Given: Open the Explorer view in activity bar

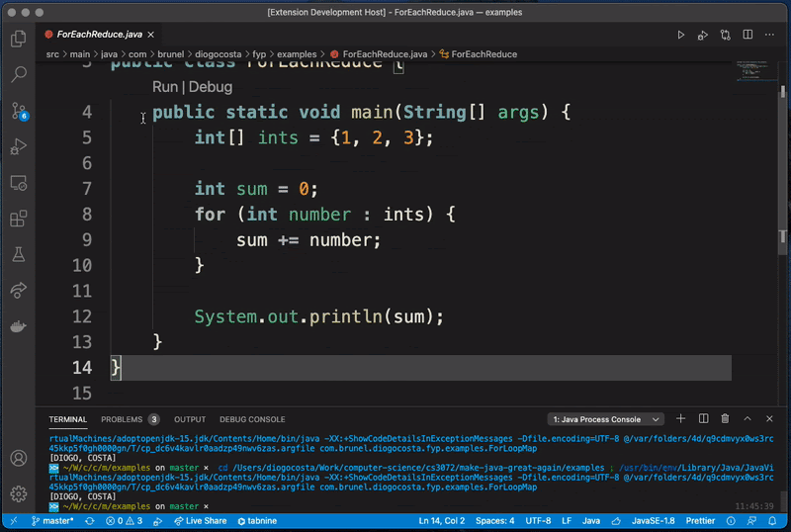Looking at the screenshot, I should pyautogui.click(x=18, y=40).
